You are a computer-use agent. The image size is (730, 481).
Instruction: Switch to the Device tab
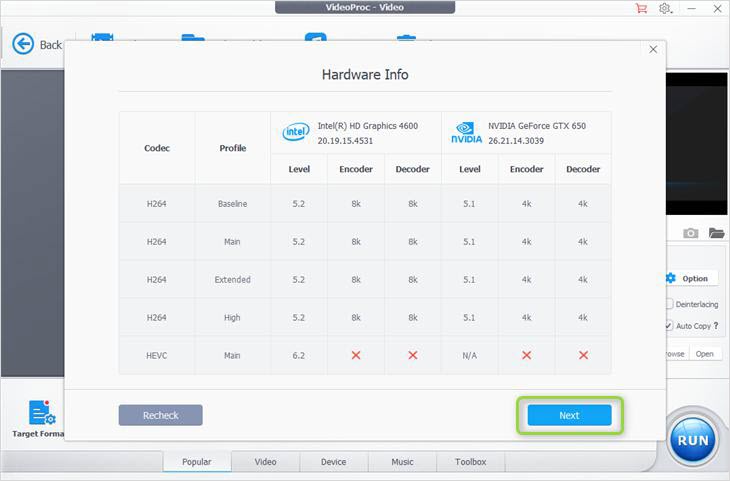point(333,461)
